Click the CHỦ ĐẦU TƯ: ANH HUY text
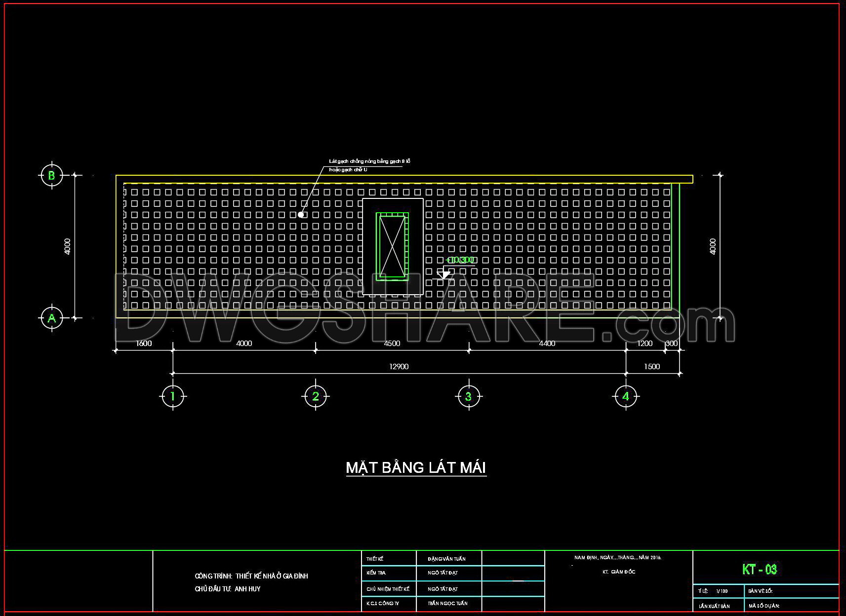This screenshot has width=846, height=616. pyautogui.click(x=228, y=589)
